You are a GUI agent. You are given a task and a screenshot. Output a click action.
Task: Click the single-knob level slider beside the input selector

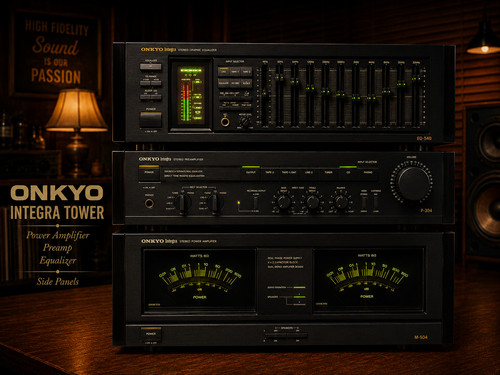(x=264, y=95)
